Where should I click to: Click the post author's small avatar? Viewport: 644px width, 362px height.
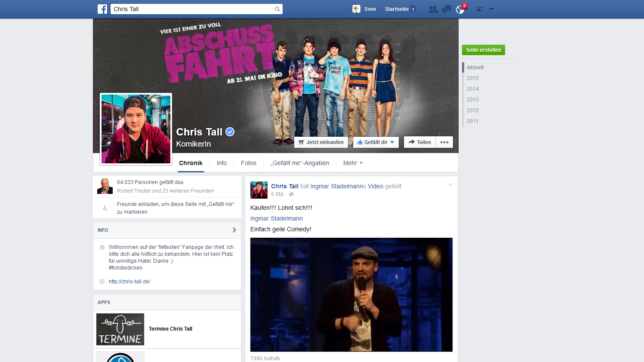(x=259, y=190)
